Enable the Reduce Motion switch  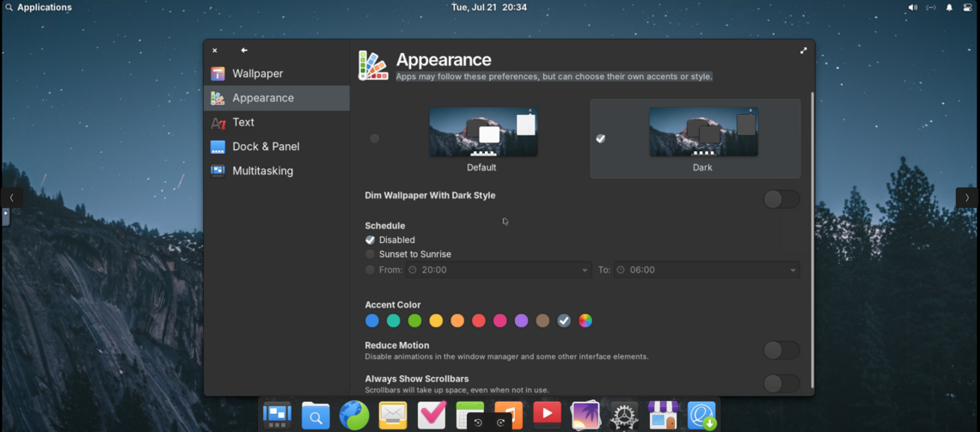tap(781, 350)
